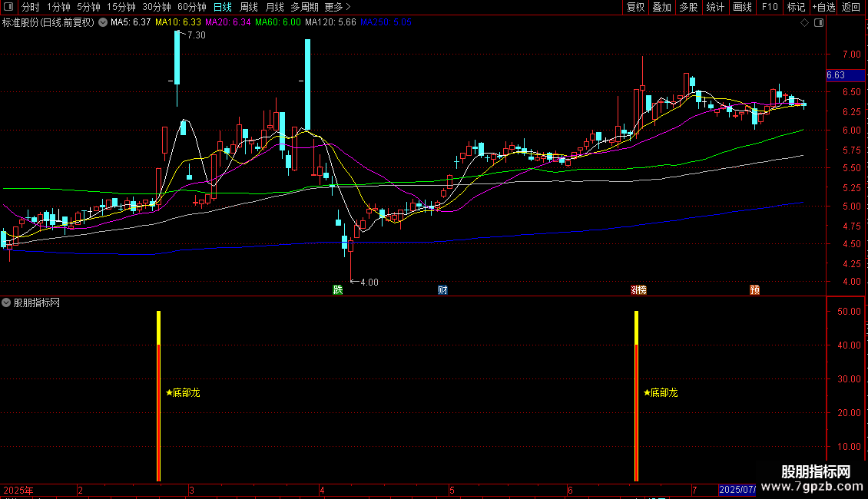The height and width of the screenshot is (499, 868).
Task: Click the 标准股份(日线.前复权) chart title
Action: pos(48,23)
